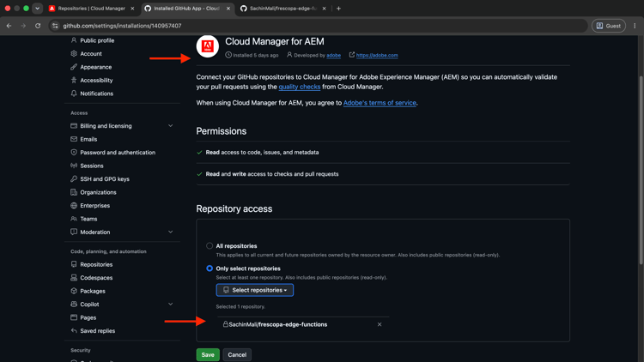Click the address bar URL field
The image size is (644, 362).
tap(320, 26)
